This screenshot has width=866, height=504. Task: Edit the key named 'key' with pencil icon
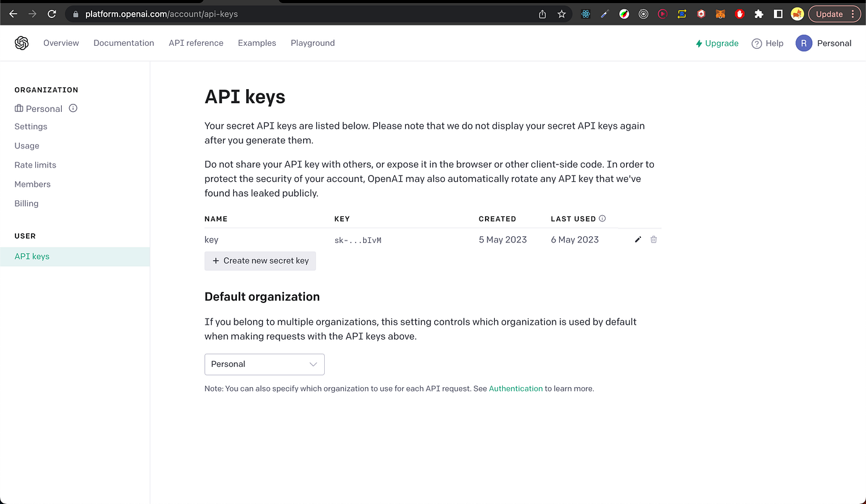(638, 239)
